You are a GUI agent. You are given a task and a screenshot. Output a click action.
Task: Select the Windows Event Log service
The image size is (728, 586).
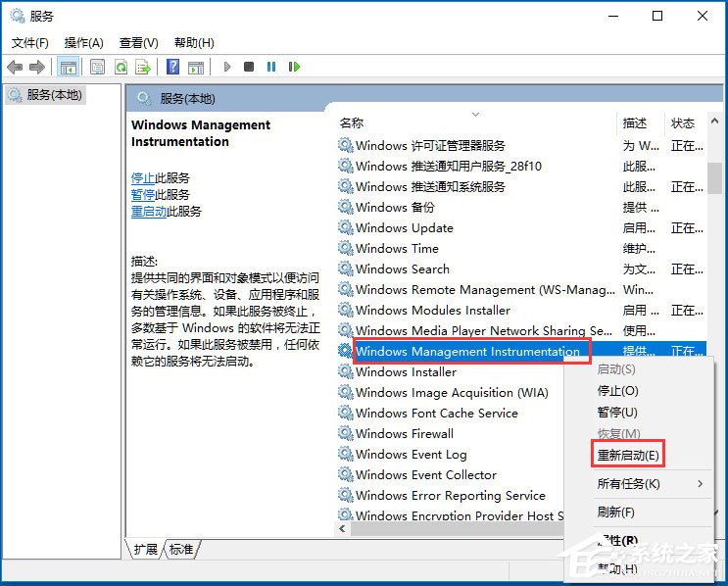pyautogui.click(x=411, y=454)
